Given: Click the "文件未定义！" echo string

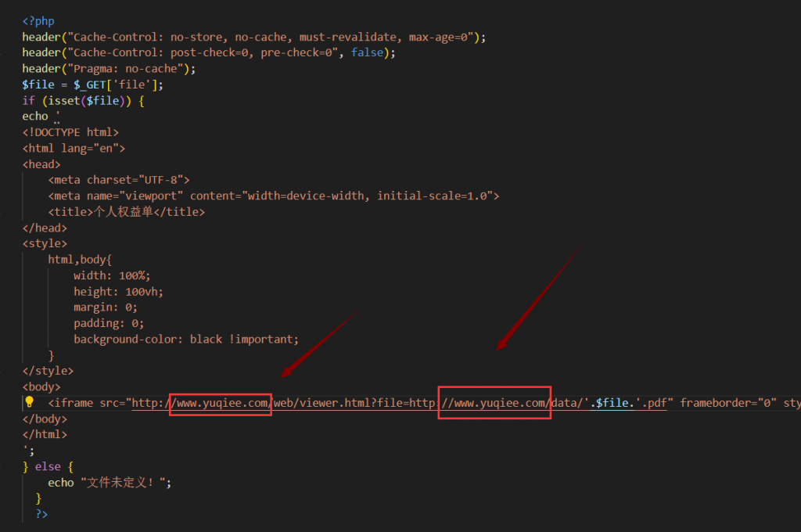Looking at the screenshot, I should (x=124, y=483).
